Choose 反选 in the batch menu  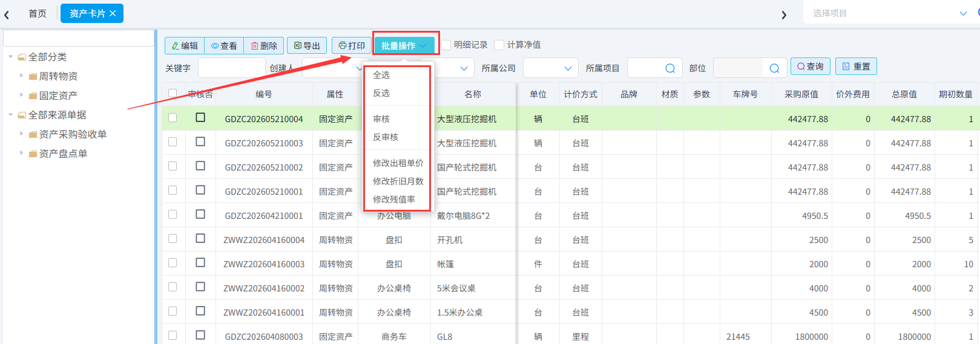click(381, 93)
